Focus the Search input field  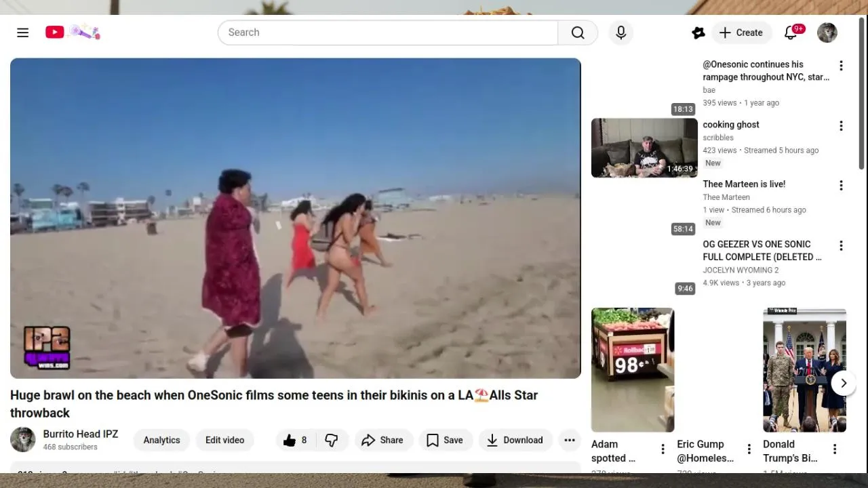click(388, 33)
